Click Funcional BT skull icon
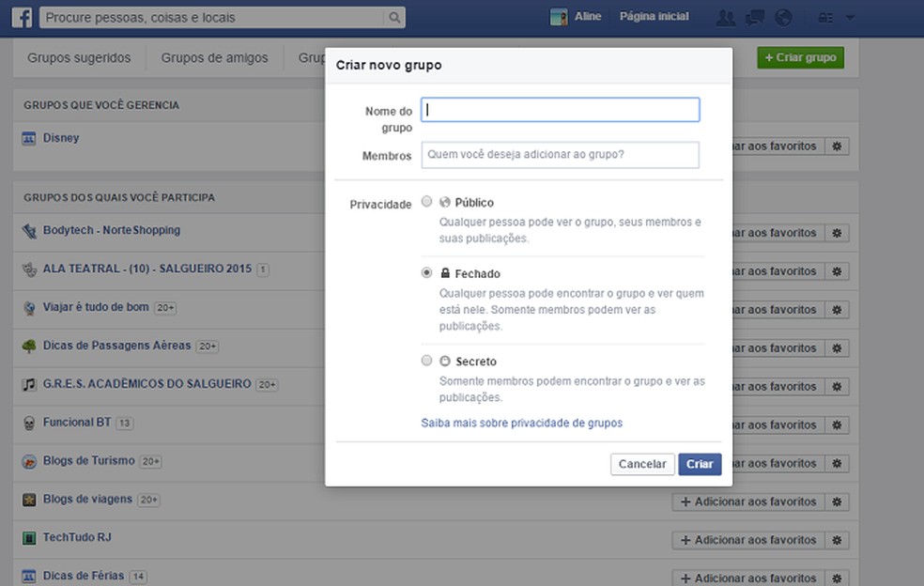The width and height of the screenshot is (924, 586). [x=29, y=423]
